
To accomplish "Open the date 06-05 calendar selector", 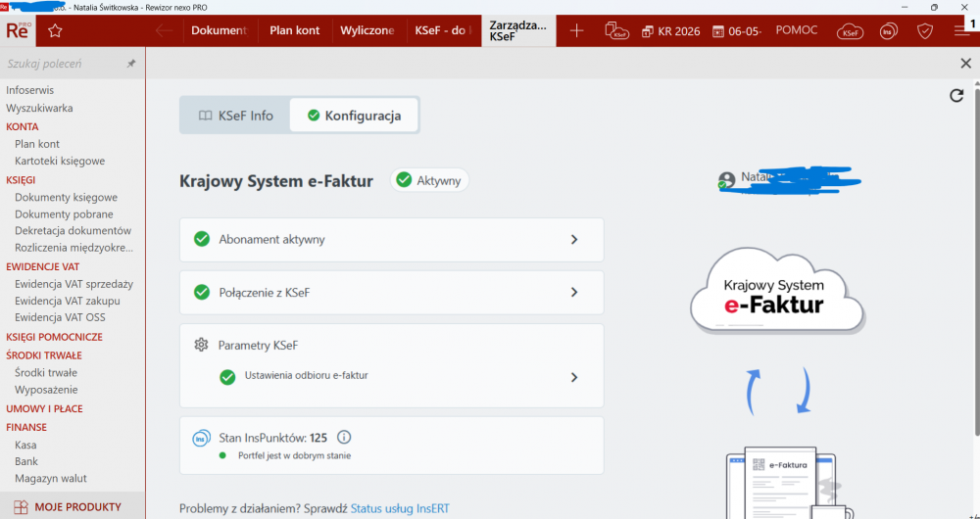I will click(738, 31).
